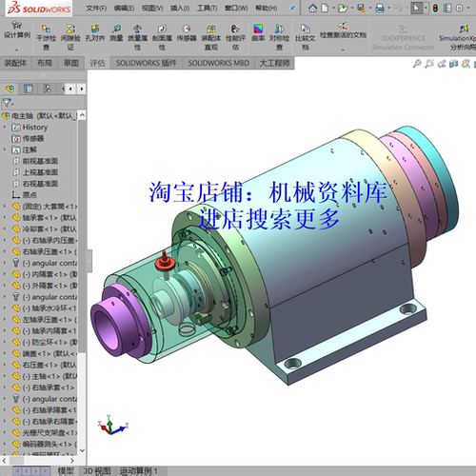Viewport: 476px width, 476px height.
Task: Open the SimulationXpress analysis wizard
Action: coord(458,36)
